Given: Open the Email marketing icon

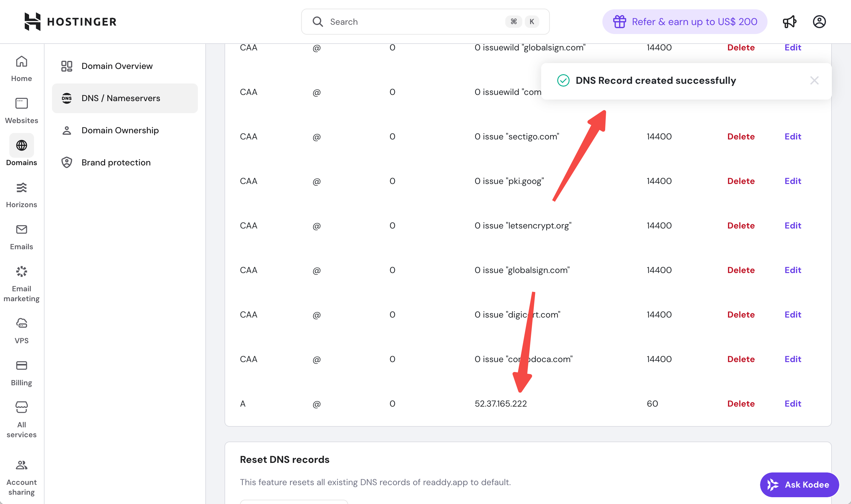Looking at the screenshot, I should click(21, 272).
